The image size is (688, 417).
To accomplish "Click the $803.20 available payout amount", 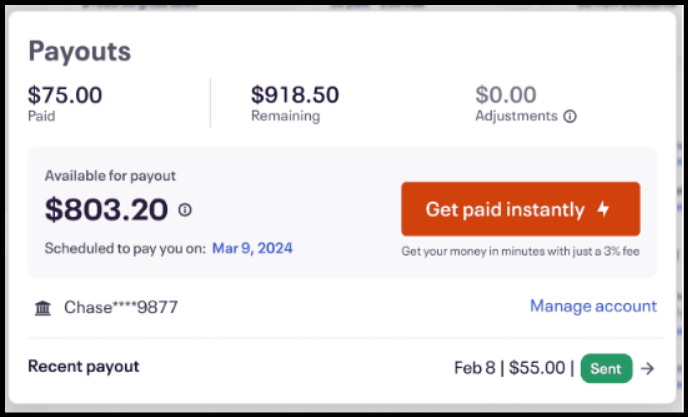I will click(107, 209).
